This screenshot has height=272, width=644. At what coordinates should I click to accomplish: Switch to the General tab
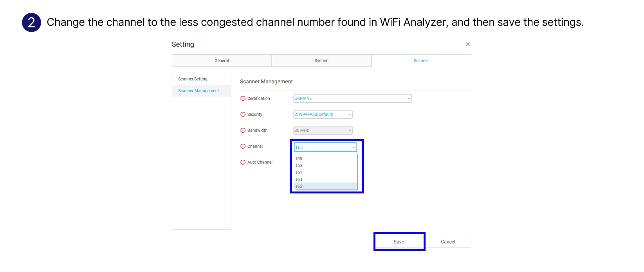[222, 61]
